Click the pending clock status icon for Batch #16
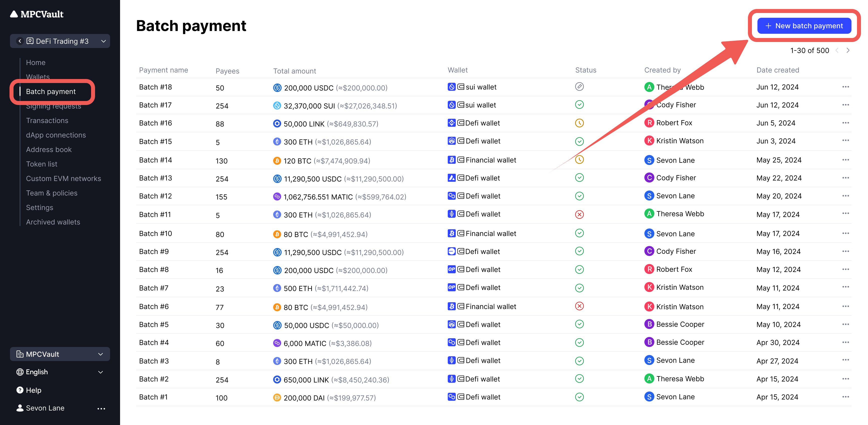The height and width of the screenshot is (425, 868). (x=579, y=123)
